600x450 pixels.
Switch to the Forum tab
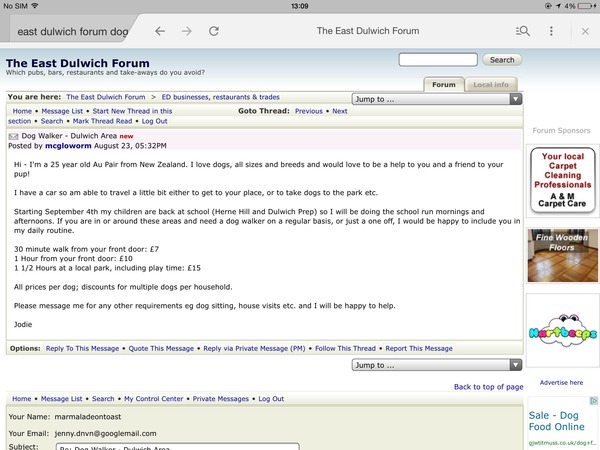444,85
